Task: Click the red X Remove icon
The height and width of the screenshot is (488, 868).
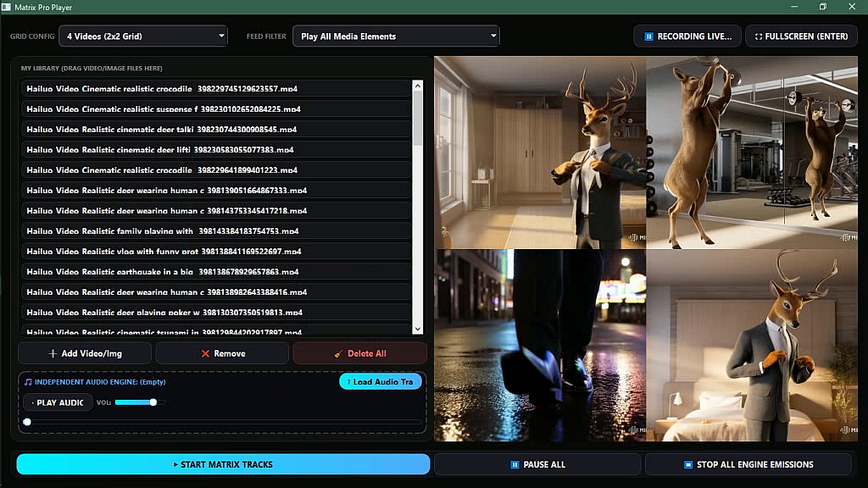Action: point(205,353)
